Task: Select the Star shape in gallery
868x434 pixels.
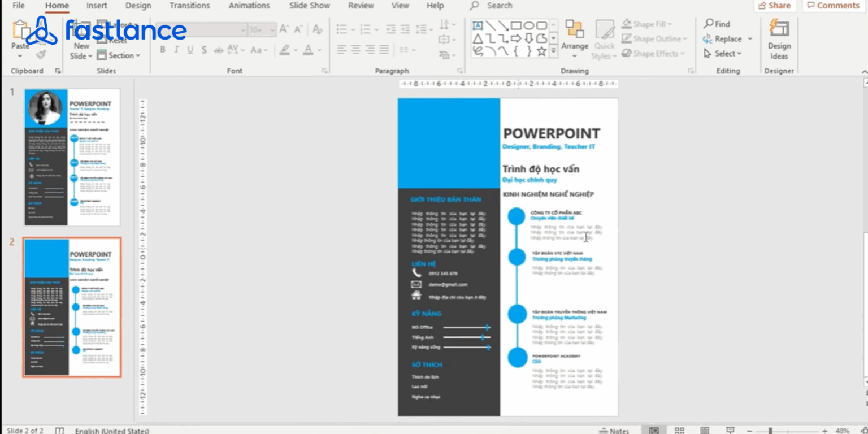Action: (541, 51)
